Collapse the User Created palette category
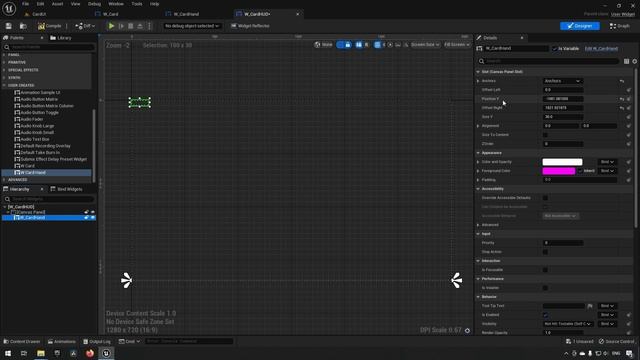 click(x=21, y=85)
